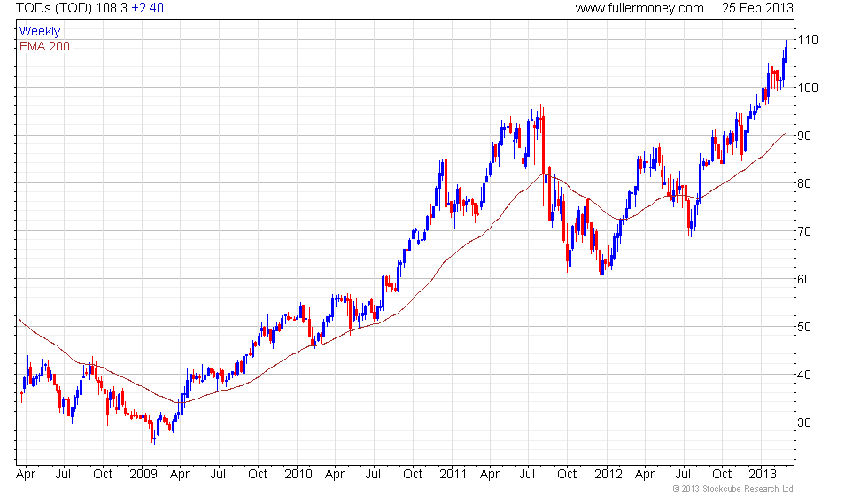The height and width of the screenshot is (496, 868).
Task: Click the 2009 low candle near 26
Action: coord(154,435)
